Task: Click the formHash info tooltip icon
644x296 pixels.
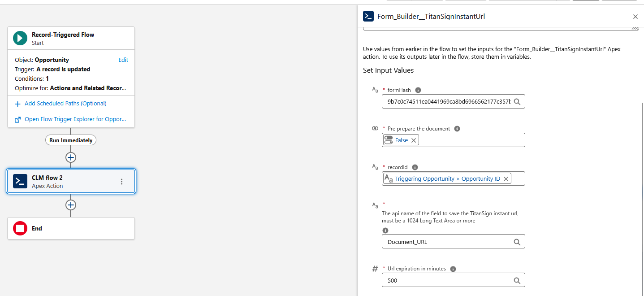Action: click(x=418, y=90)
